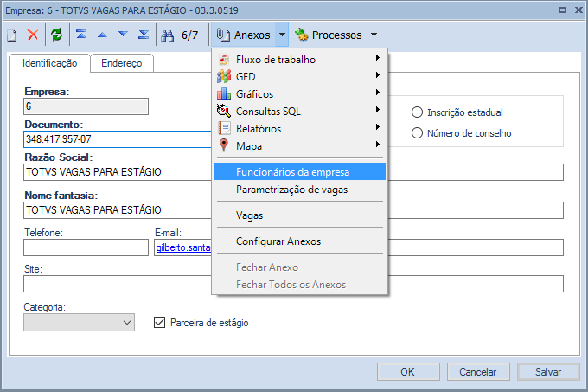588x392 pixels.
Task: Click the Processos gears icon
Action: (301, 35)
